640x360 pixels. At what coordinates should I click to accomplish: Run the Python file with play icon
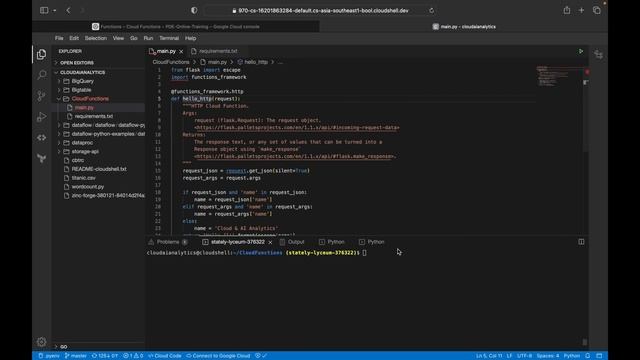[580, 51]
